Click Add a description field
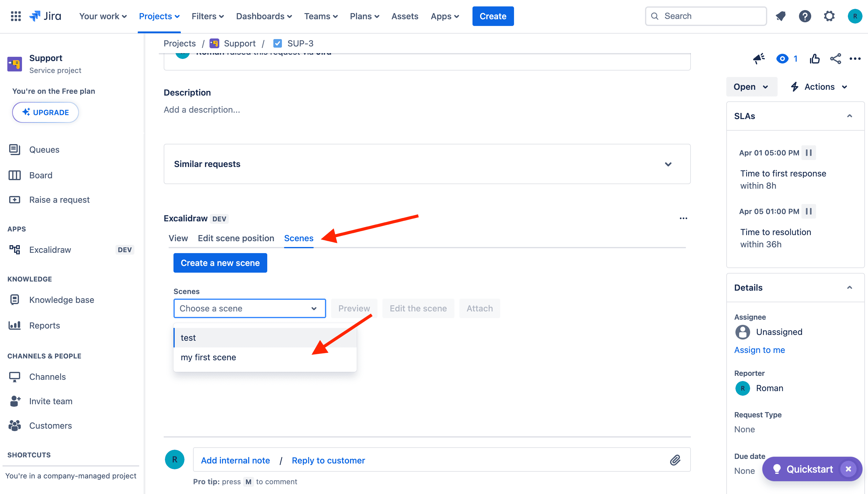Image resolution: width=868 pixels, height=494 pixels. click(x=202, y=109)
